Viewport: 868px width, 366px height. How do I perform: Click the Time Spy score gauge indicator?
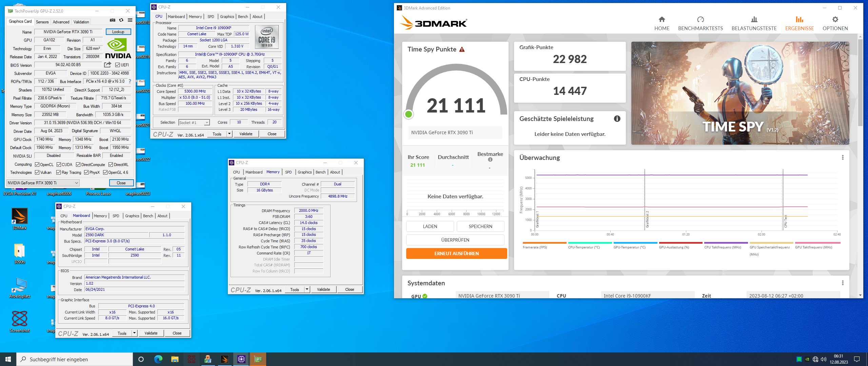409,114
